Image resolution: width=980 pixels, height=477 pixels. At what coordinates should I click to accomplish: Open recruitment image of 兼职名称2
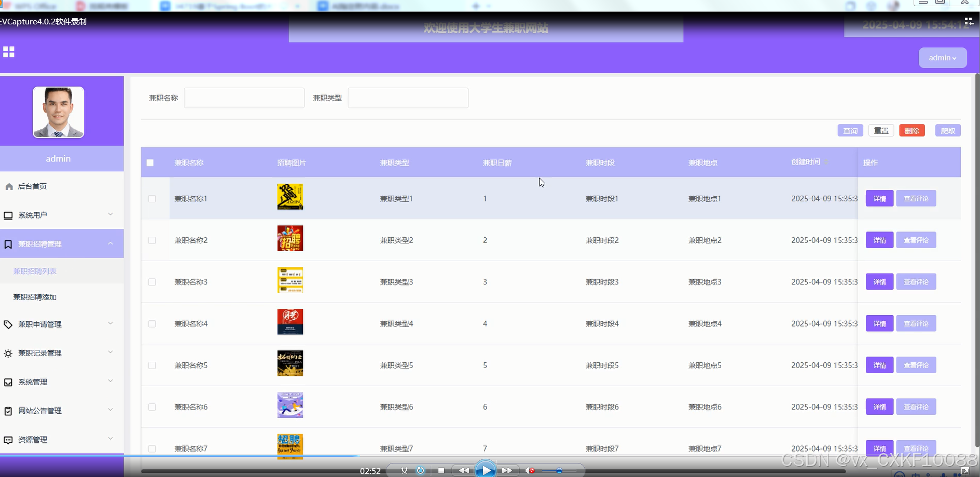[x=290, y=238]
